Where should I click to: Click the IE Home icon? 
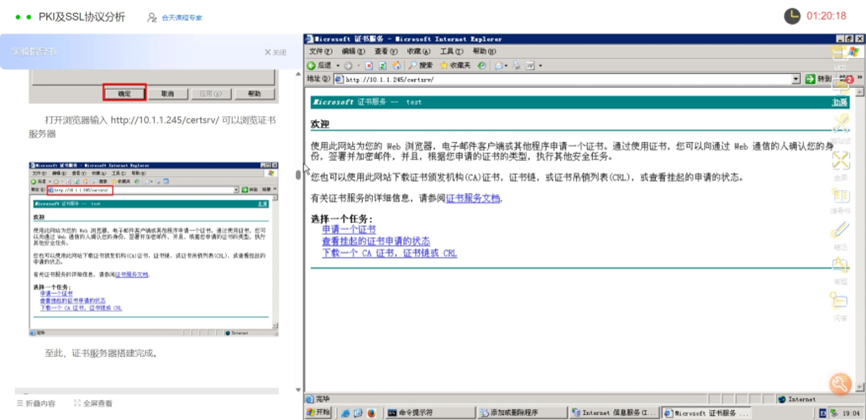[396, 65]
